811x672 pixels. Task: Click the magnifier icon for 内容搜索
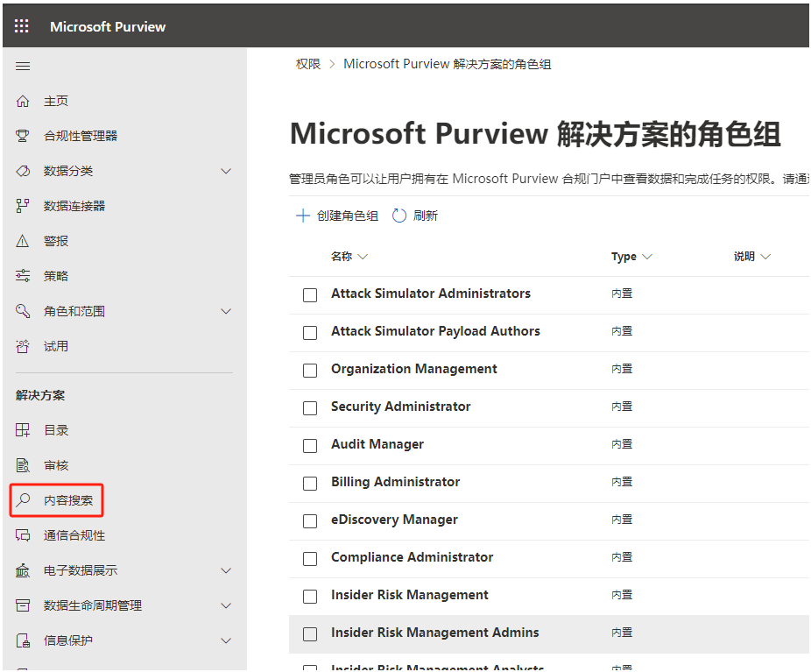22,500
